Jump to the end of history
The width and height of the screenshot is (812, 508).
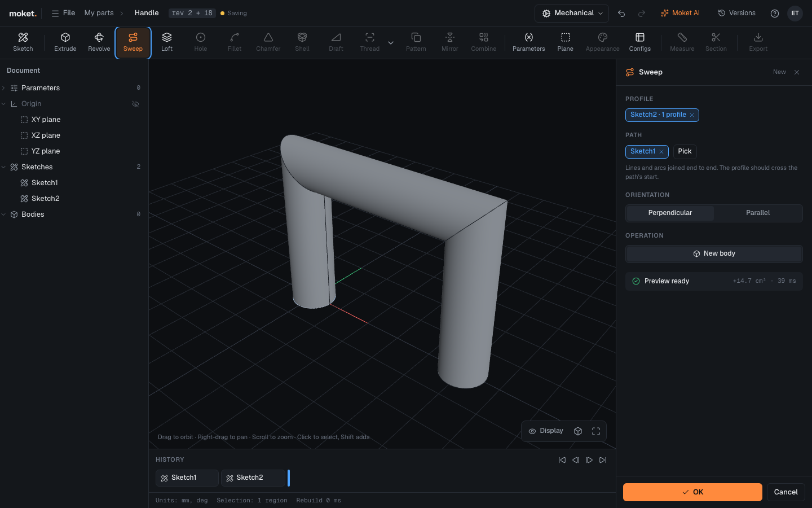coord(603,460)
